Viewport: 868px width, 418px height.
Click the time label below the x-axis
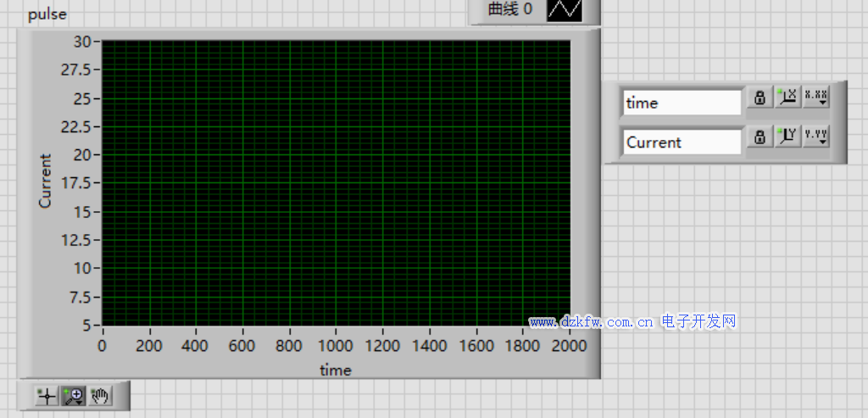coord(335,370)
